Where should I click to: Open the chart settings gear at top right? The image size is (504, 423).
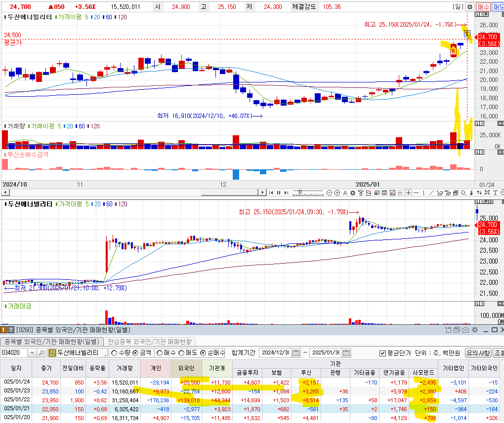point(469,7)
